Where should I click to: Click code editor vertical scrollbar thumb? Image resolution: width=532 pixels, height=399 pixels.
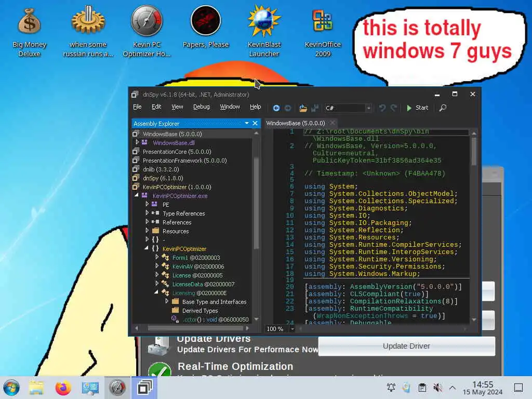click(x=474, y=151)
